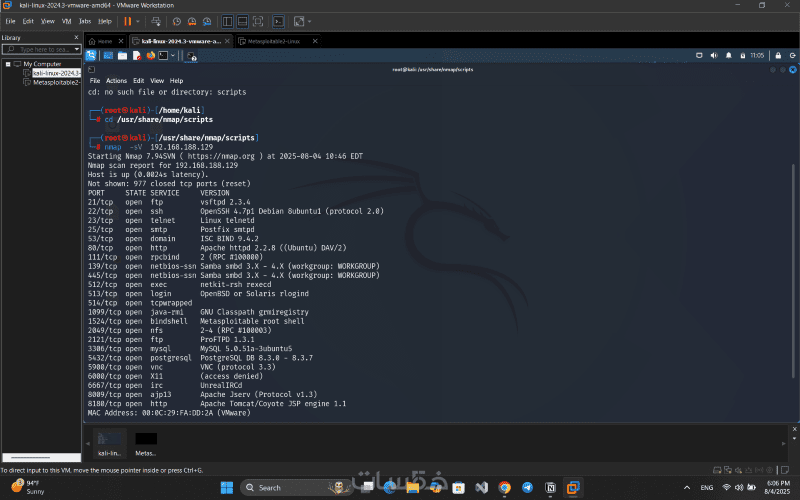Viewport: 800px width, 500px height.
Task: Expand the terminal launcher dropdown arrow
Action: point(173,56)
